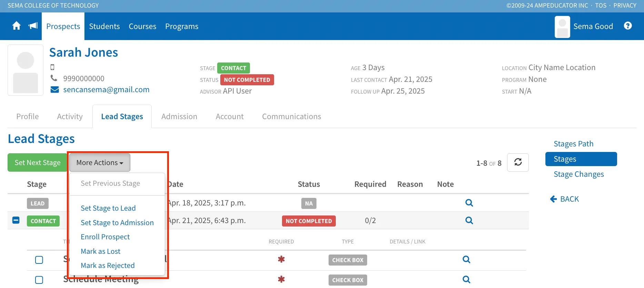Choose Set Stage to Lead

pyautogui.click(x=108, y=208)
